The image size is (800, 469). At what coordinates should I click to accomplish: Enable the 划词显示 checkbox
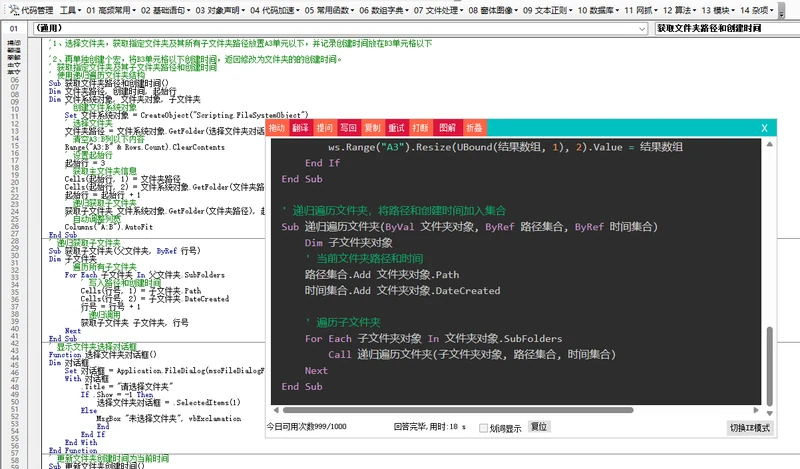[483, 428]
